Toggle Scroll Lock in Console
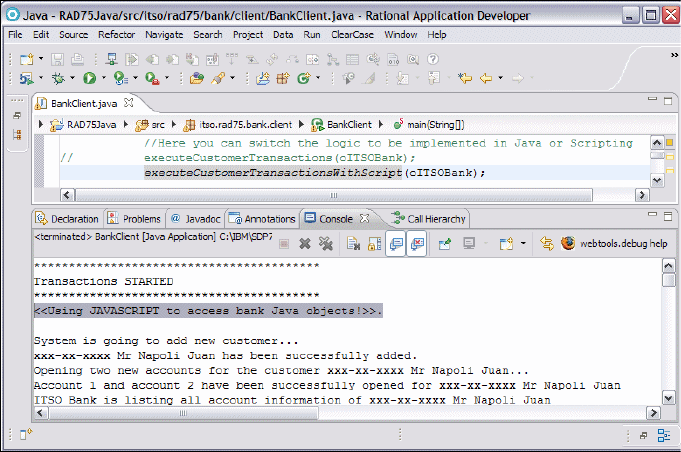 point(374,243)
